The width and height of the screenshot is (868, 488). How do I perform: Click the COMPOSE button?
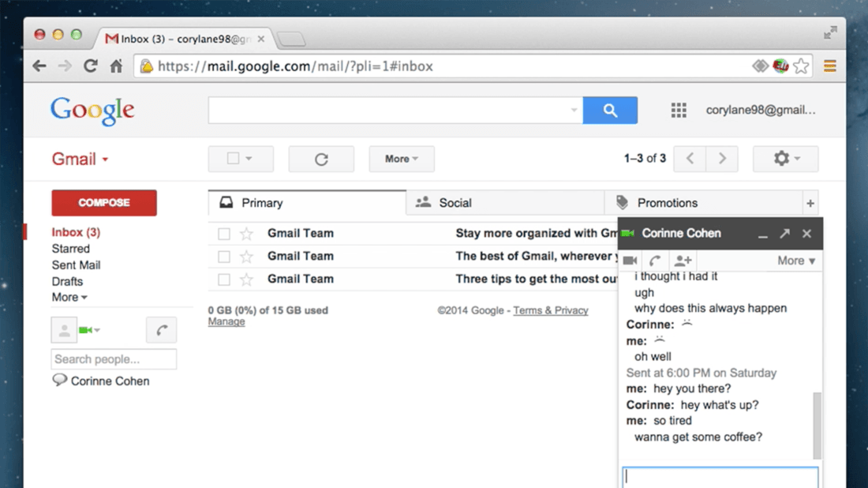click(x=104, y=203)
